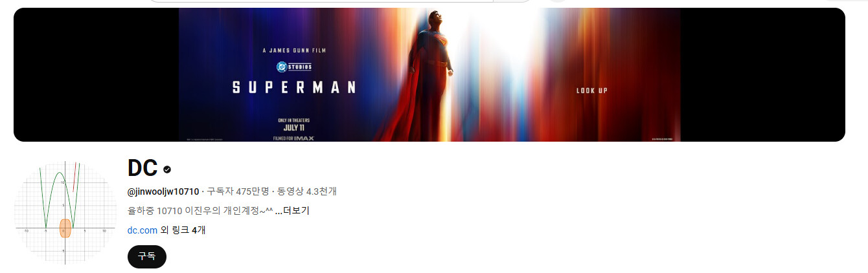The width and height of the screenshot is (868, 273).
Task: Focus the search field at top edge
Action: pyautogui.click(x=339, y=1)
